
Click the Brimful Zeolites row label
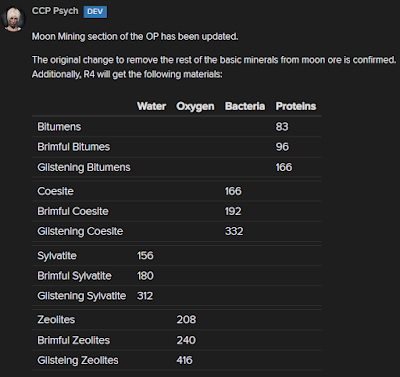(73, 340)
